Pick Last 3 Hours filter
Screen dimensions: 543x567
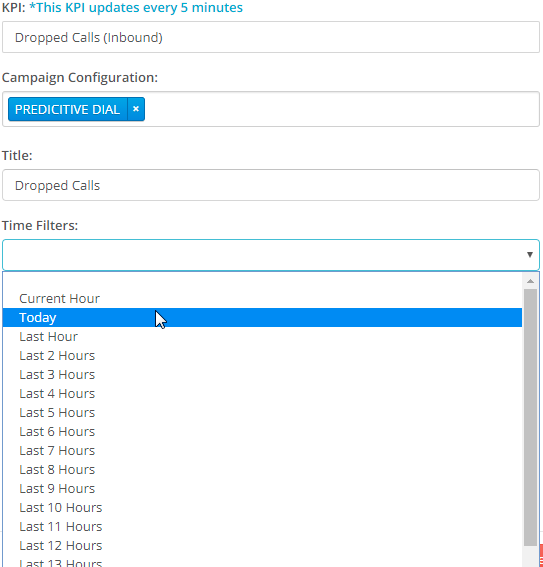coord(262,374)
